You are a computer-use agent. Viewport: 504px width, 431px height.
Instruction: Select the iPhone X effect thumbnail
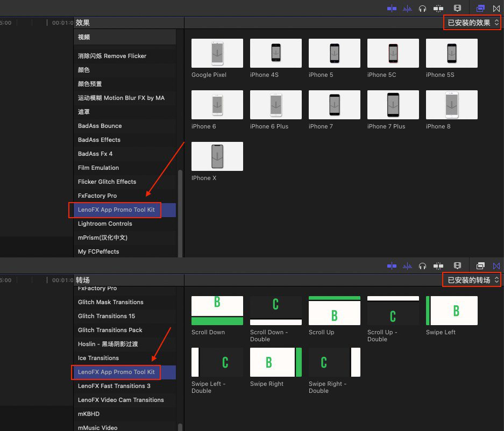pyautogui.click(x=217, y=156)
